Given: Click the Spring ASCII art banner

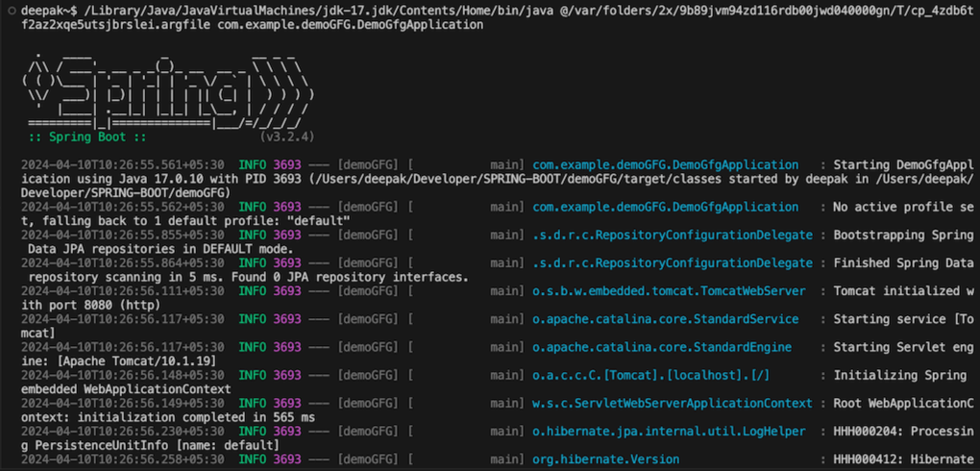Looking at the screenshot, I should coord(167,91).
